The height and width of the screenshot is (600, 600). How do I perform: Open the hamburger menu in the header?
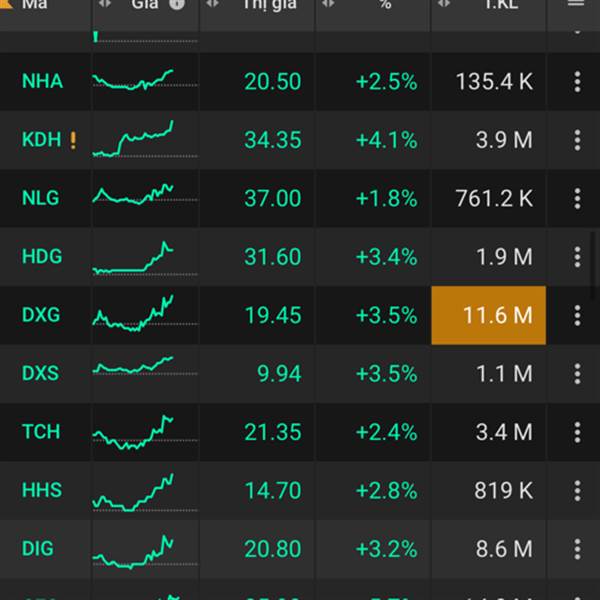575,4
